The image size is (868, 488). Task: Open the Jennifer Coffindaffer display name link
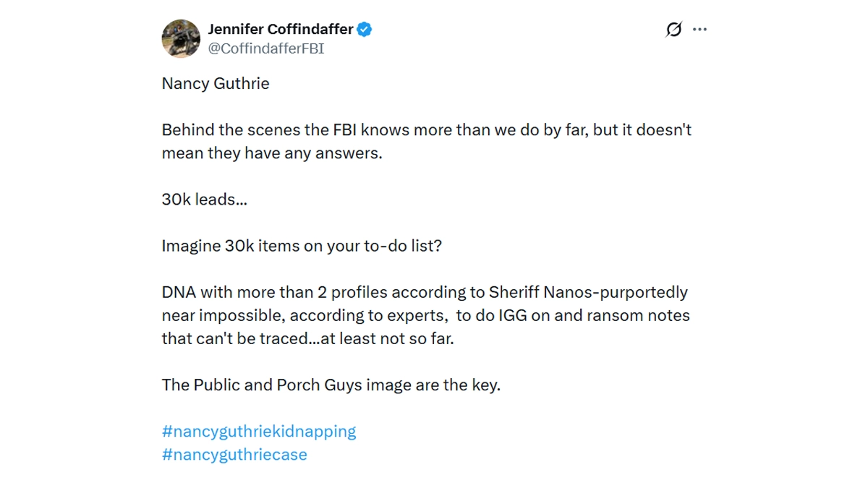click(x=281, y=30)
